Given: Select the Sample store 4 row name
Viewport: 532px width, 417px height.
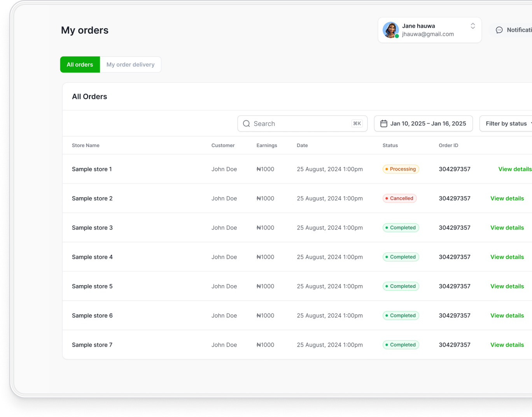Looking at the screenshot, I should point(92,257).
